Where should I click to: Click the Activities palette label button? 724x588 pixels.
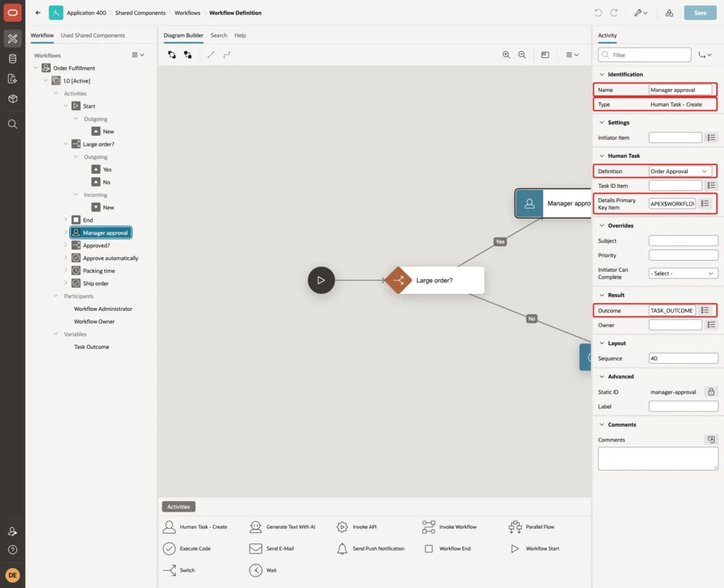point(179,506)
